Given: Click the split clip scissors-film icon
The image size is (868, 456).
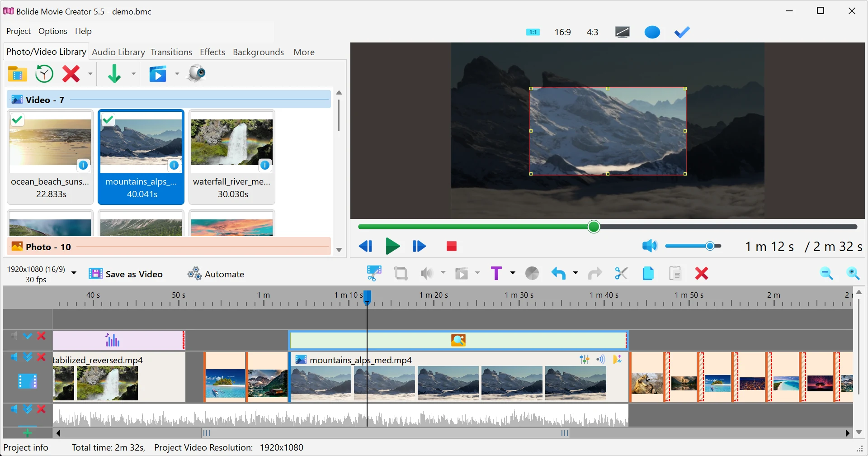Looking at the screenshot, I should point(374,273).
